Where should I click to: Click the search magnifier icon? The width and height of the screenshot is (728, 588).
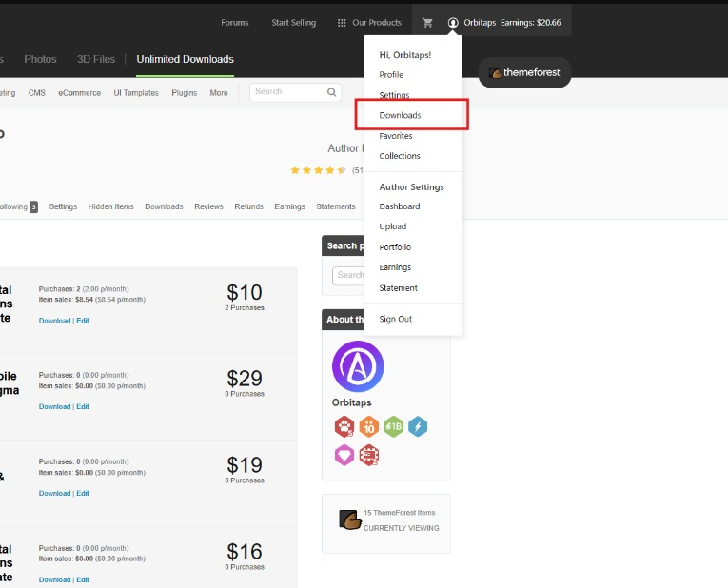[332, 92]
